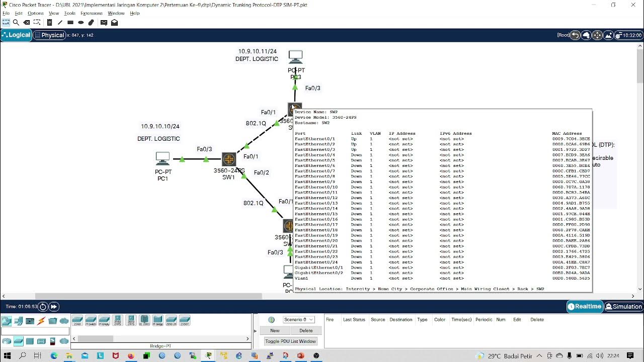Click the Fast Forward Time button
The width and height of the screenshot is (644, 362).
[x=53, y=307]
